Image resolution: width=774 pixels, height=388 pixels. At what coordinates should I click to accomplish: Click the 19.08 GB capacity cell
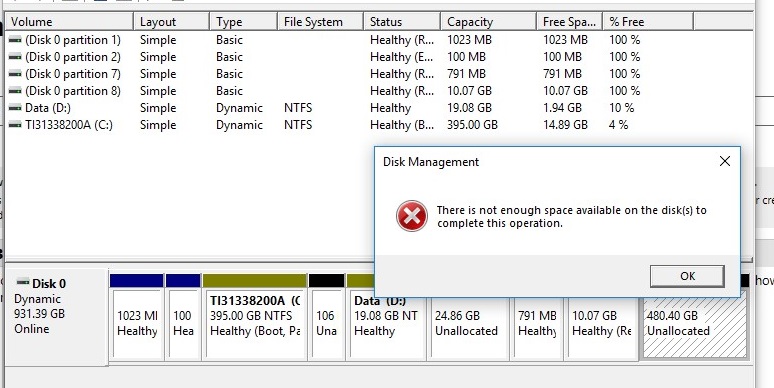469,108
